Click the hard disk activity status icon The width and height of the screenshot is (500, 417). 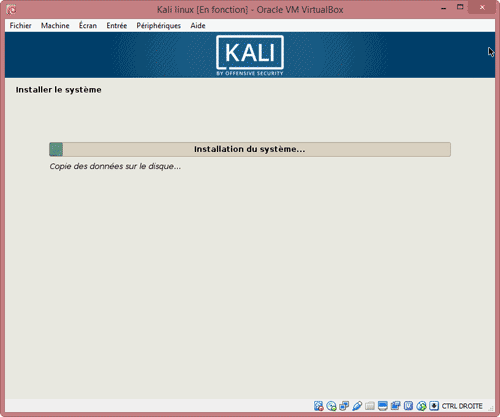click(318, 406)
